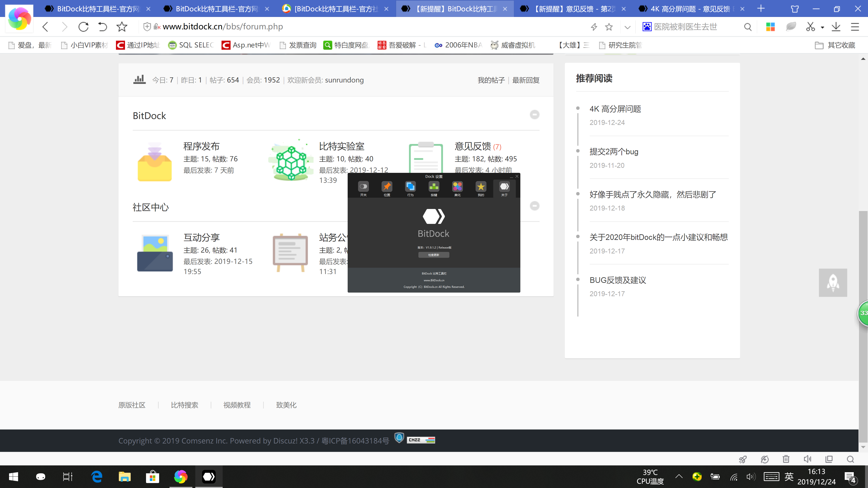Image resolution: width=868 pixels, height=488 pixels.
Task: Open recommended post 提交2两个bug
Action: (614, 152)
